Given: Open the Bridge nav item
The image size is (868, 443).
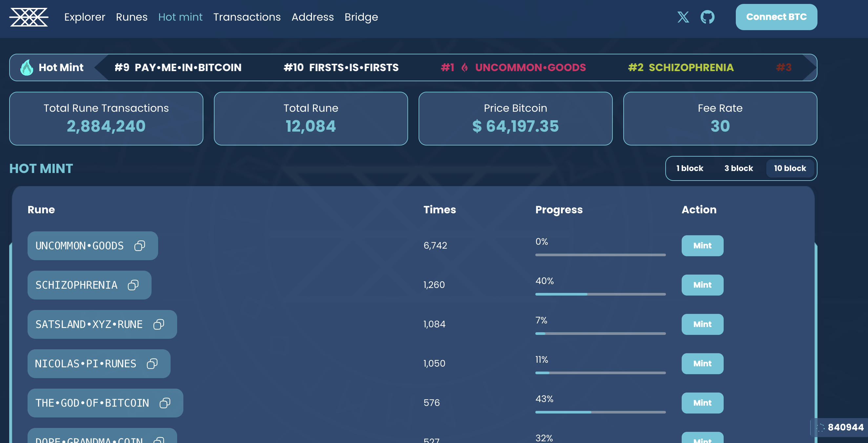Looking at the screenshot, I should 361,17.
